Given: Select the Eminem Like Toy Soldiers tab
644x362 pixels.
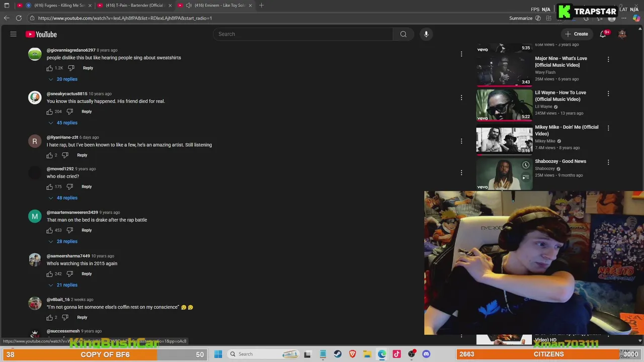Looking at the screenshot, I should [215, 5].
